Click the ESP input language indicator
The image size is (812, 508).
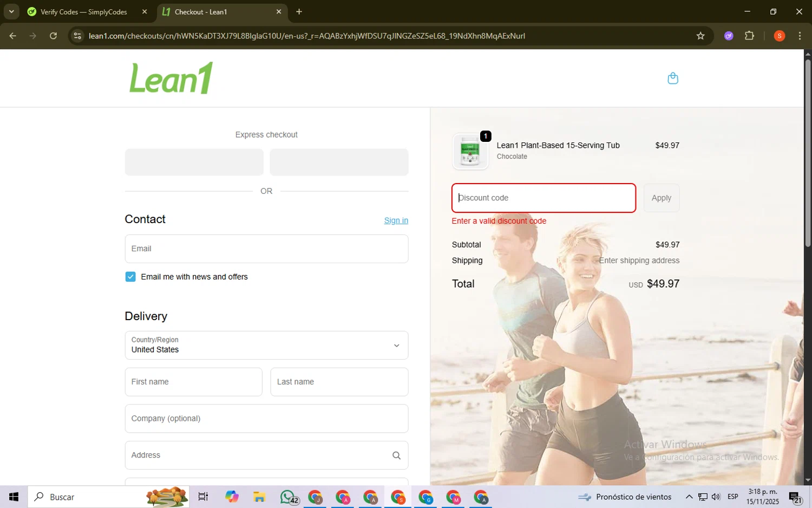point(733,497)
